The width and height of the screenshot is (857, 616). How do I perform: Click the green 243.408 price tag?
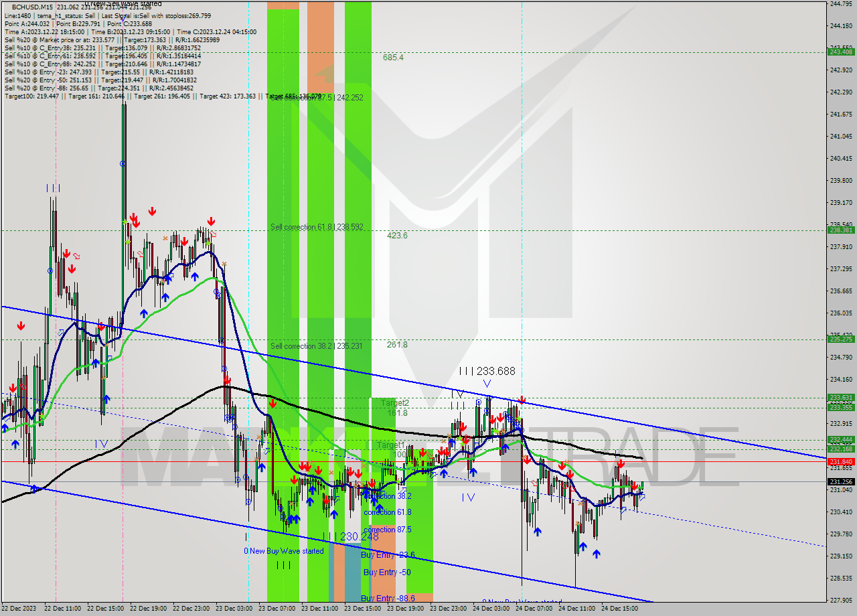(841, 52)
